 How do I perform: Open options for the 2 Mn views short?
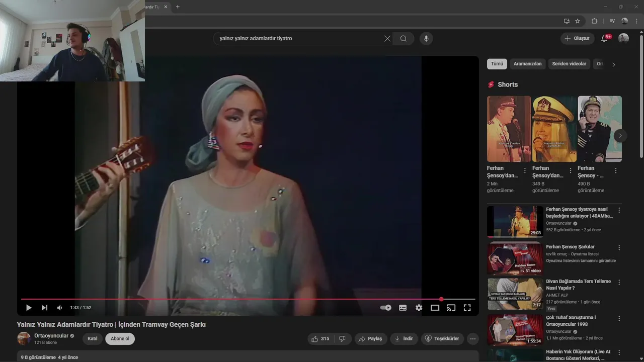[x=525, y=171]
